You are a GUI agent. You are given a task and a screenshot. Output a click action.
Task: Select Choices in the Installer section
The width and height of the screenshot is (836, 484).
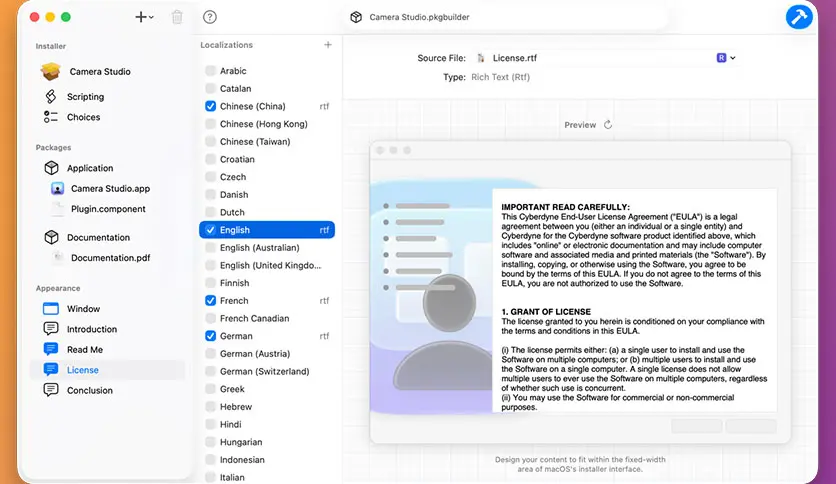[83, 117]
